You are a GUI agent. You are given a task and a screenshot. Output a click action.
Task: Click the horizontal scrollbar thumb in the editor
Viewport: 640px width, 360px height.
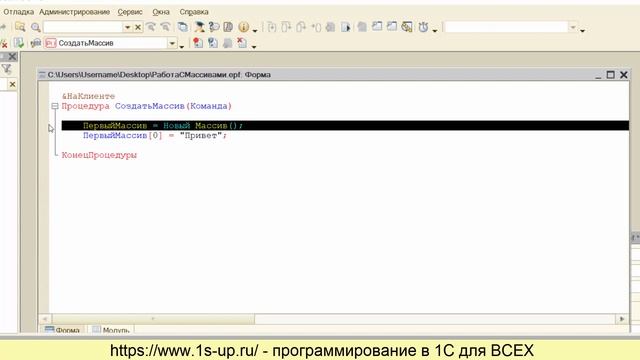[153, 319]
